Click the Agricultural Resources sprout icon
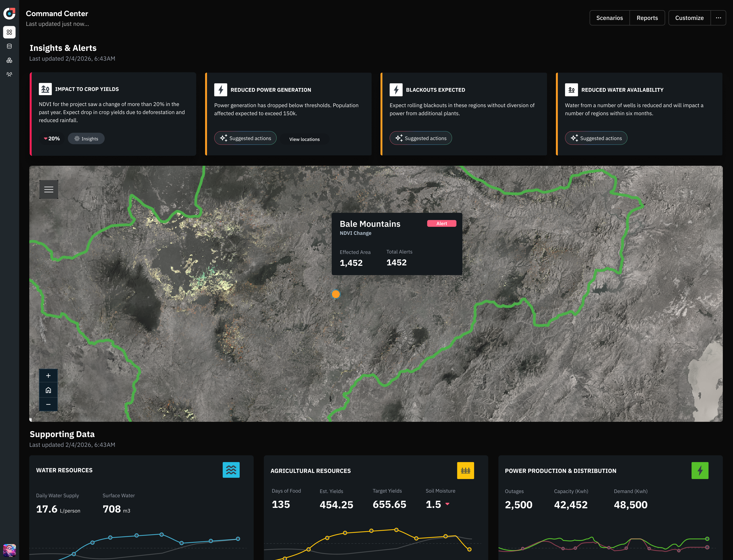The width and height of the screenshot is (733, 560). (x=466, y=471)
